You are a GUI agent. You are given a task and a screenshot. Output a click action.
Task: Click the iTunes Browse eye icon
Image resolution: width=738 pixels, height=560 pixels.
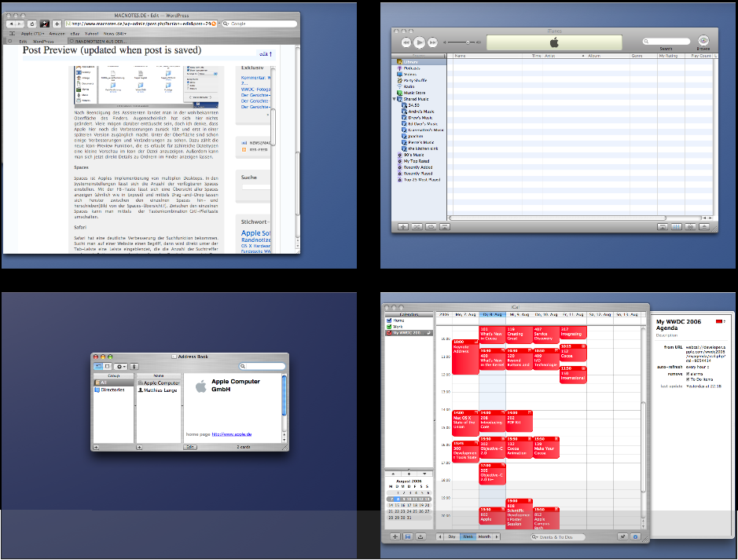(703, 40)
